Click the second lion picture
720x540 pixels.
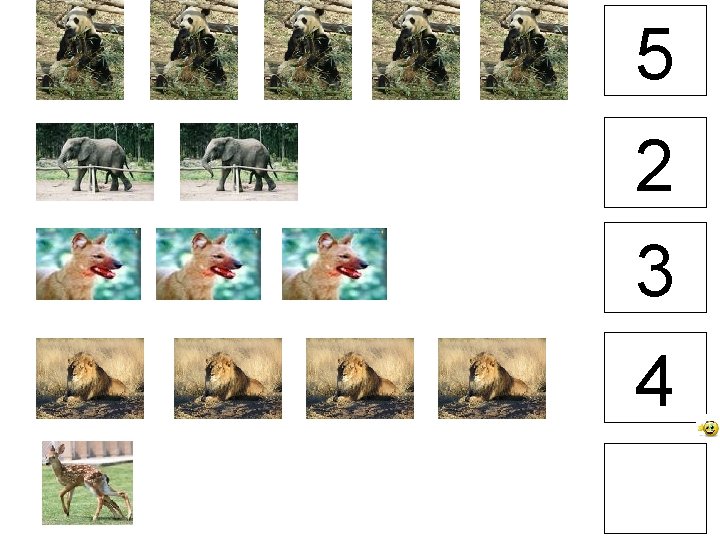(228, 378)
